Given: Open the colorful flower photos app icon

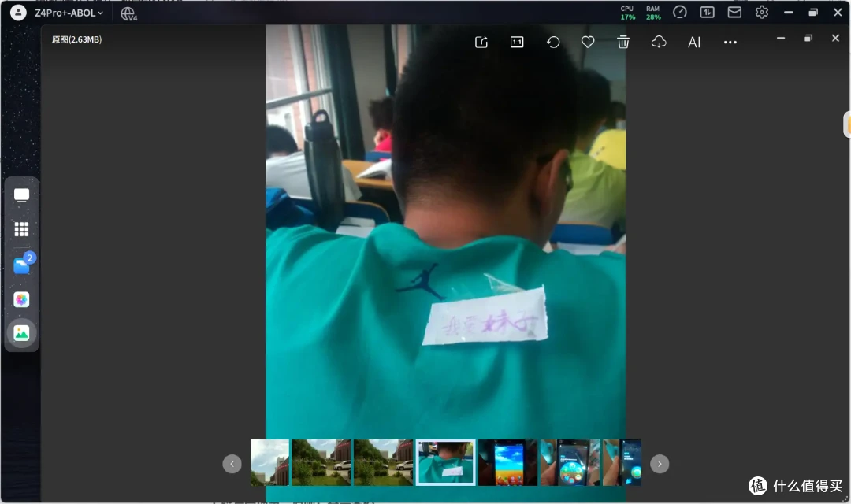Looking at the screenshot, I should pyautogui.click(x=22, y=299).
